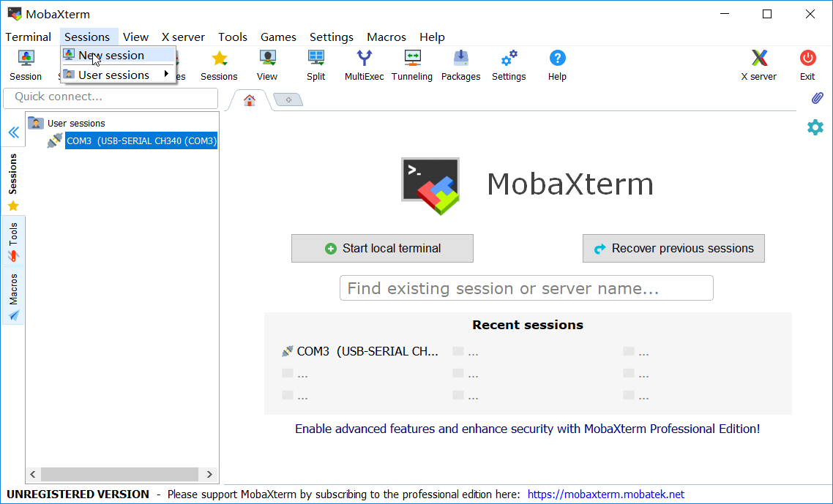Click the Find existing session search box
The height and width of the screenshot is (504, 833).
526,288
